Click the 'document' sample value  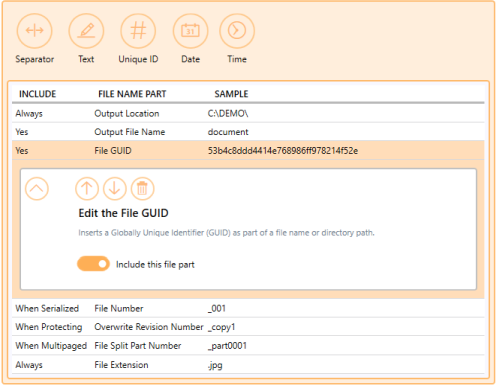click(x=228, y=132)
